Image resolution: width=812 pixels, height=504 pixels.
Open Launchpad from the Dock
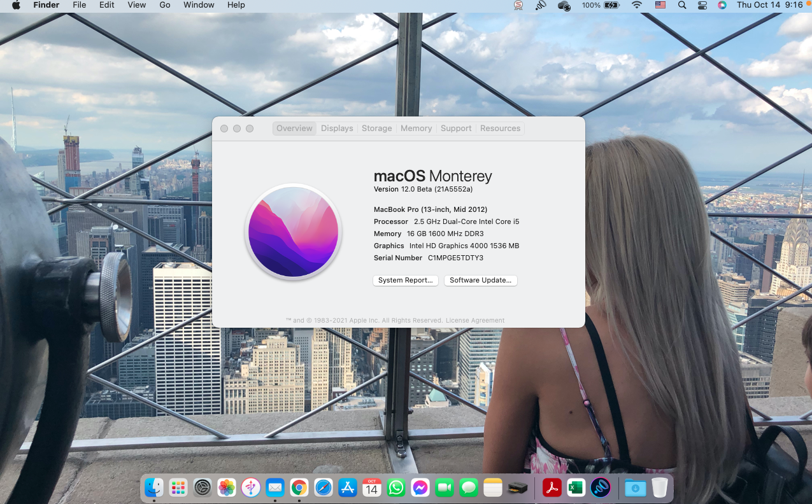point(178,488)
